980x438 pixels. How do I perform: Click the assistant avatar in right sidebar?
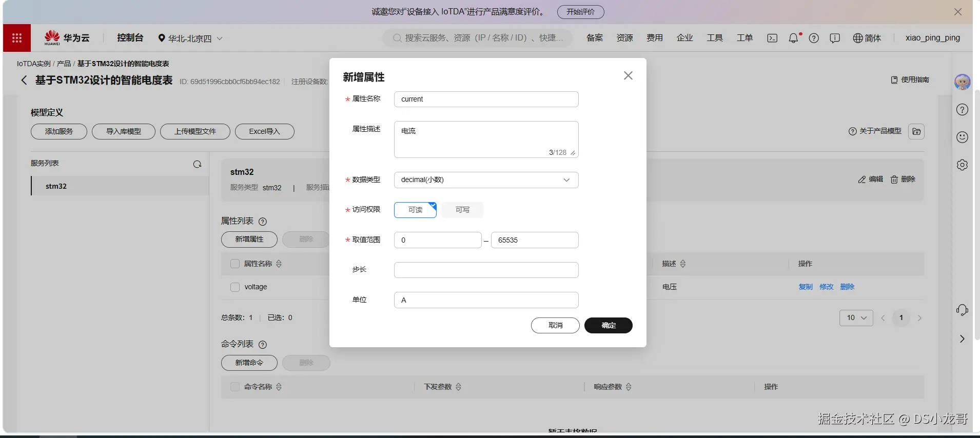(963, 82)
